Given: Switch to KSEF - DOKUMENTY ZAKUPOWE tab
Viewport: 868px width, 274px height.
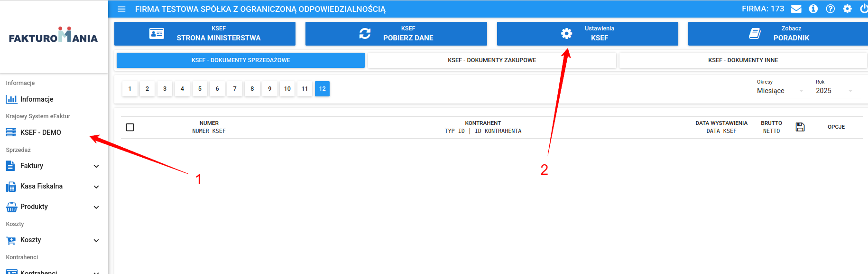Looking at the screenshot, I should tap(492, 60).
